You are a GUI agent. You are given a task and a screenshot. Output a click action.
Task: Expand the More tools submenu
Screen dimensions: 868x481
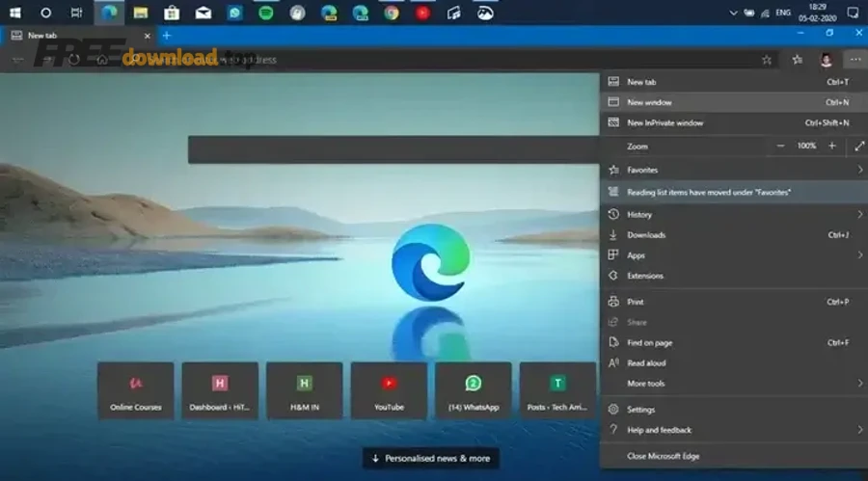(734, 383)
